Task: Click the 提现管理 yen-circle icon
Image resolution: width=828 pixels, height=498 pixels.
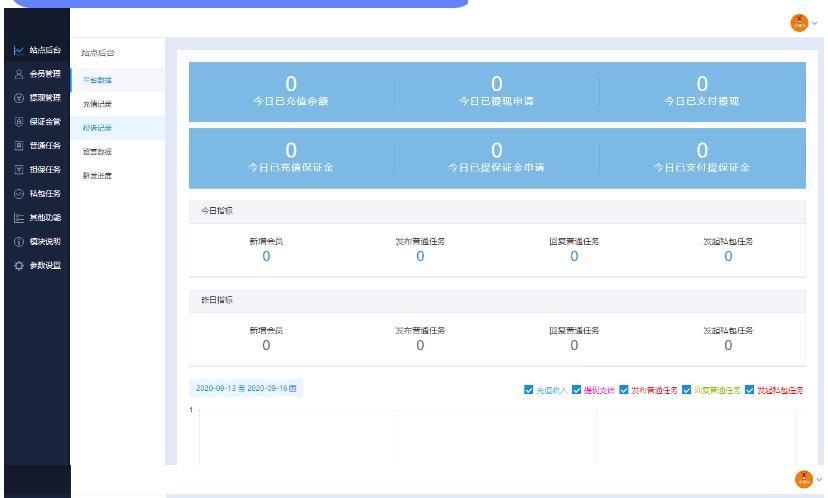Action: click(18, 98)
